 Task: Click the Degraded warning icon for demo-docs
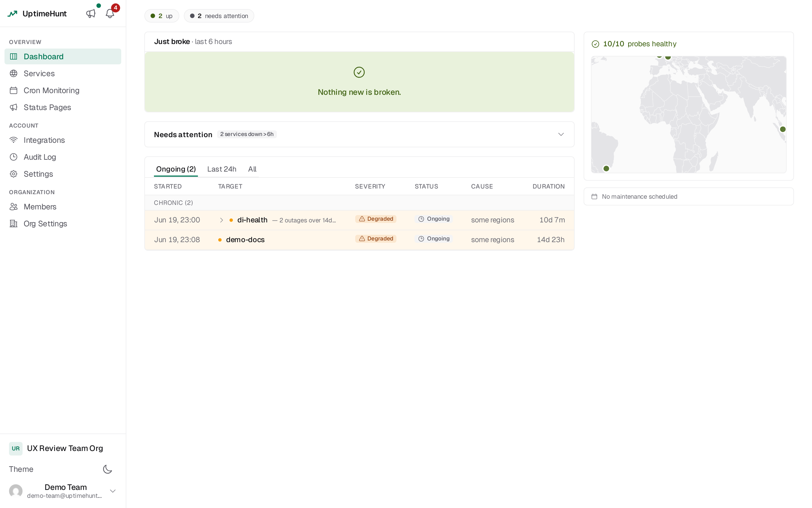click(362, 238)
